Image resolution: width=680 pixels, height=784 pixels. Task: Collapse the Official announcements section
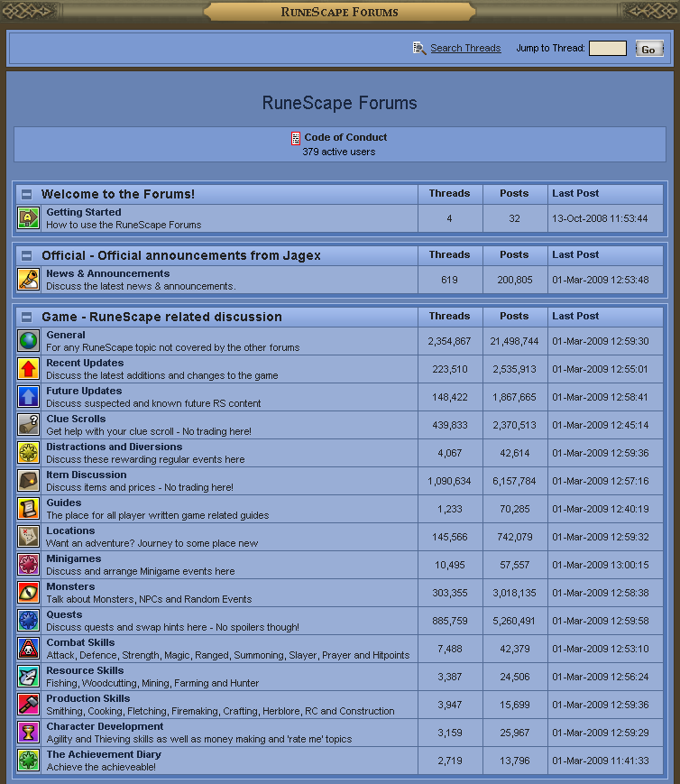coord(26,256)
